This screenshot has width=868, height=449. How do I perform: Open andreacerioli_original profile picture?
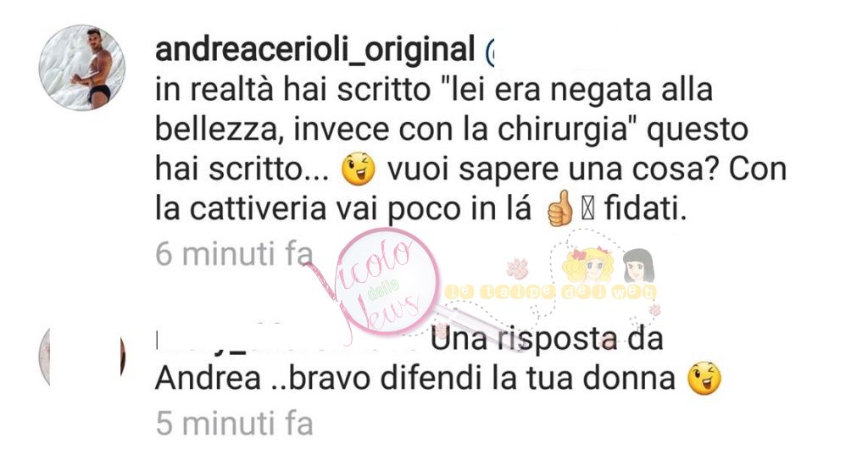coord(82,68)
